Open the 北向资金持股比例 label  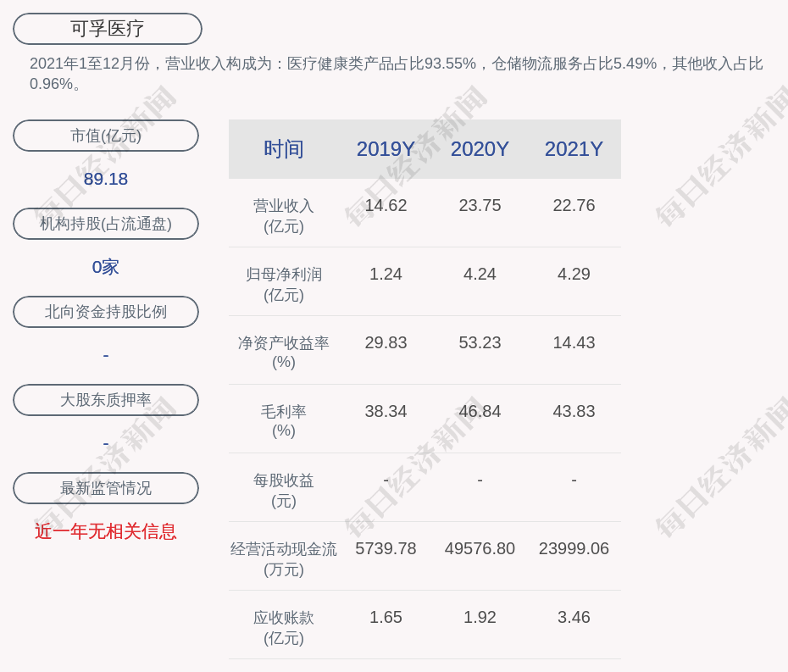[x=106, y=312]
